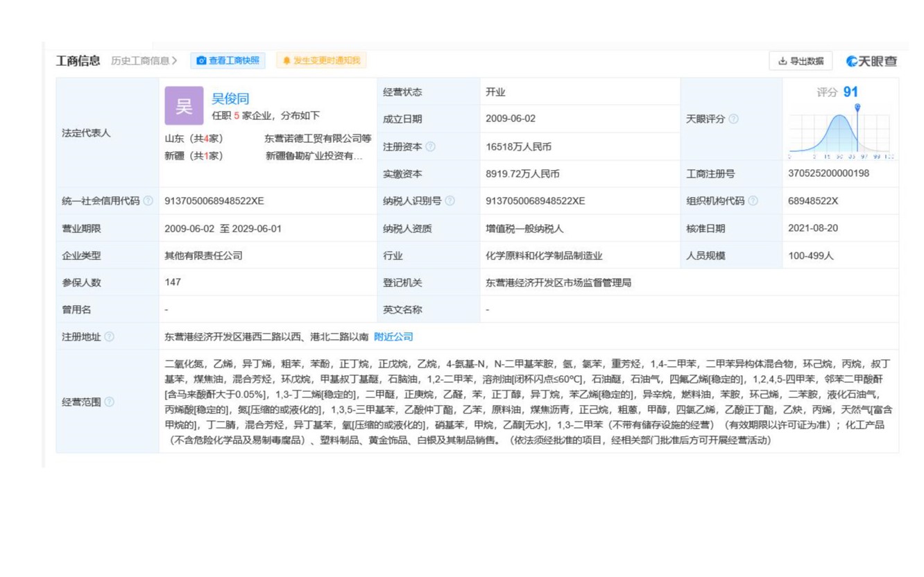Click the 法定代表人 label
924x577 pixels.
click(x=86, y=133)
